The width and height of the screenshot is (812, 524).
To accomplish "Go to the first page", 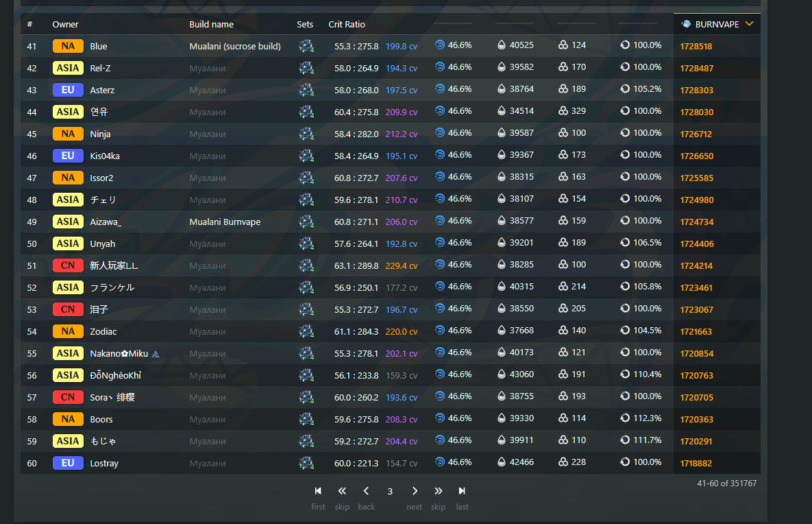I will point(318,491).
